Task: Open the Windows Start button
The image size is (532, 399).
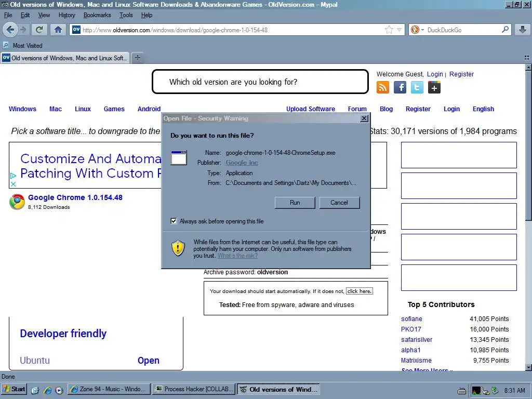Action: [14, 389]
